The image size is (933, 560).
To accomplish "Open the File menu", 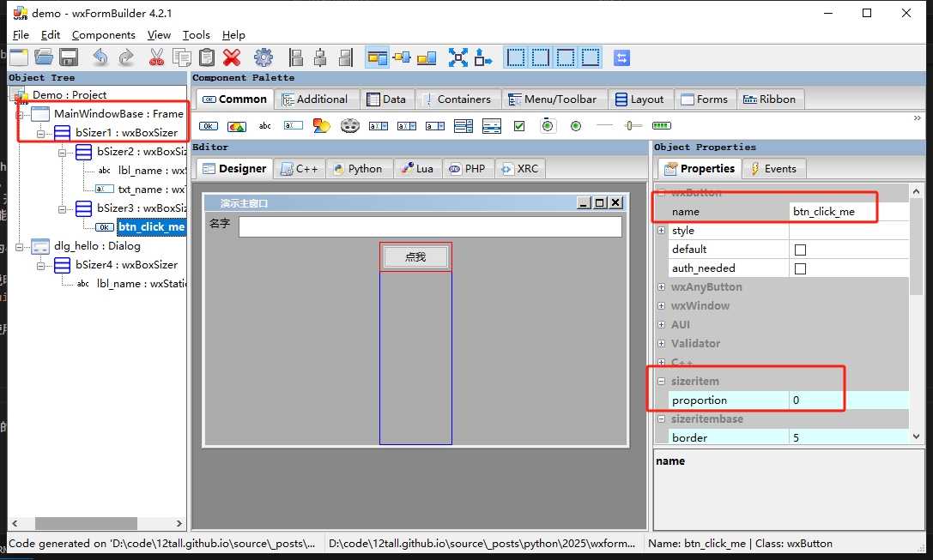I will (x=21, y=35).
